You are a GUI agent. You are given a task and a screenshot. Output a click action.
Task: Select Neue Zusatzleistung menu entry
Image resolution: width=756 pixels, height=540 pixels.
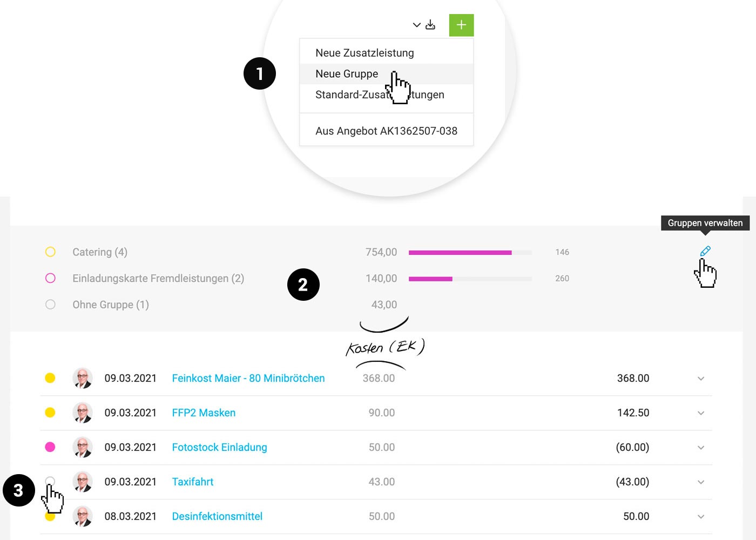(x=364, y=53)
